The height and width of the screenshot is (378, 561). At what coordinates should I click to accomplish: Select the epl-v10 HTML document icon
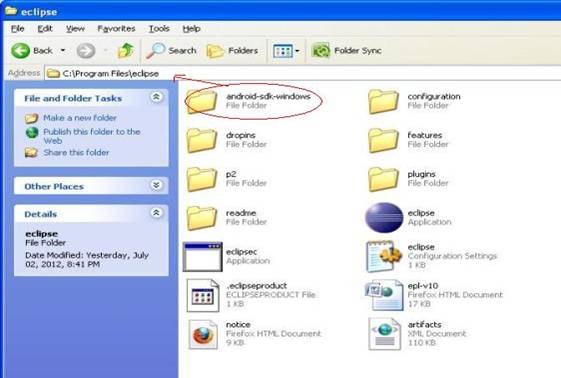click(x=384, y=295)
